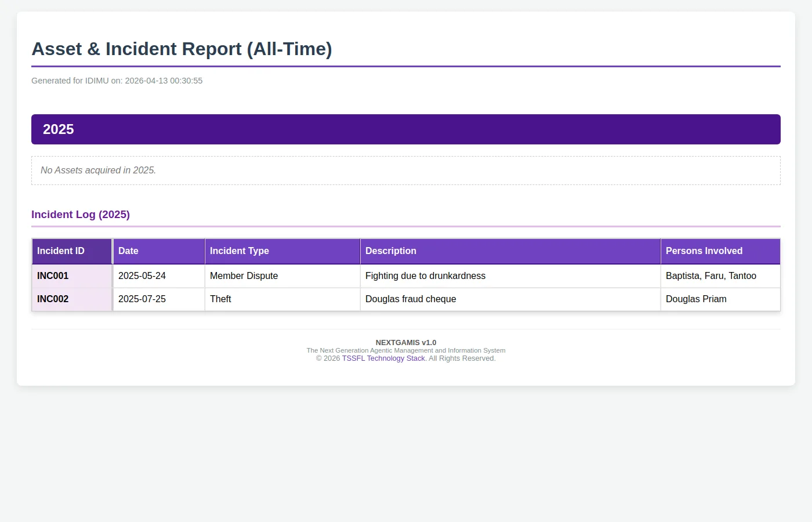Click the Date column header
The image size is (812, 522).
coord(159,251)
